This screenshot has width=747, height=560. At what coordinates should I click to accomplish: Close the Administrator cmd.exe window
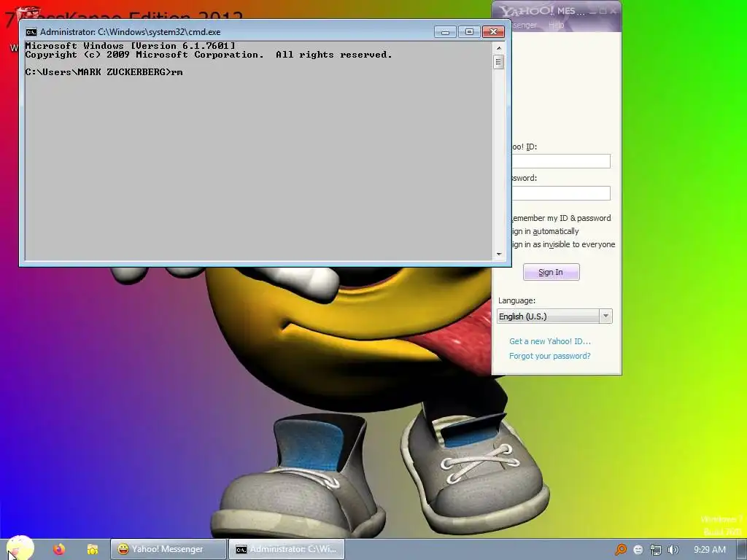(x=494, y=32)
